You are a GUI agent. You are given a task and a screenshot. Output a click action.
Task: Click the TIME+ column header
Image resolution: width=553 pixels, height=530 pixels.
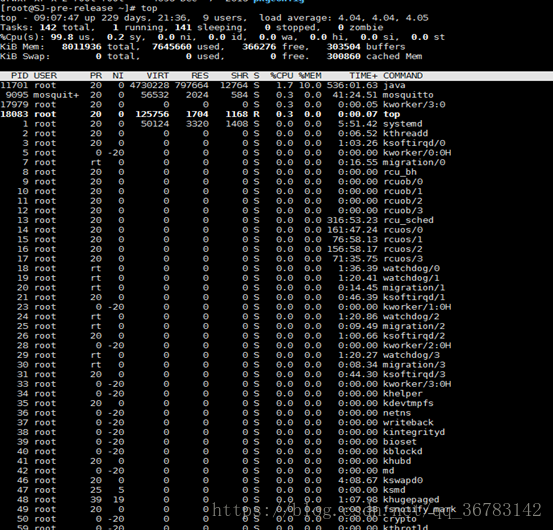click(363, 76)
